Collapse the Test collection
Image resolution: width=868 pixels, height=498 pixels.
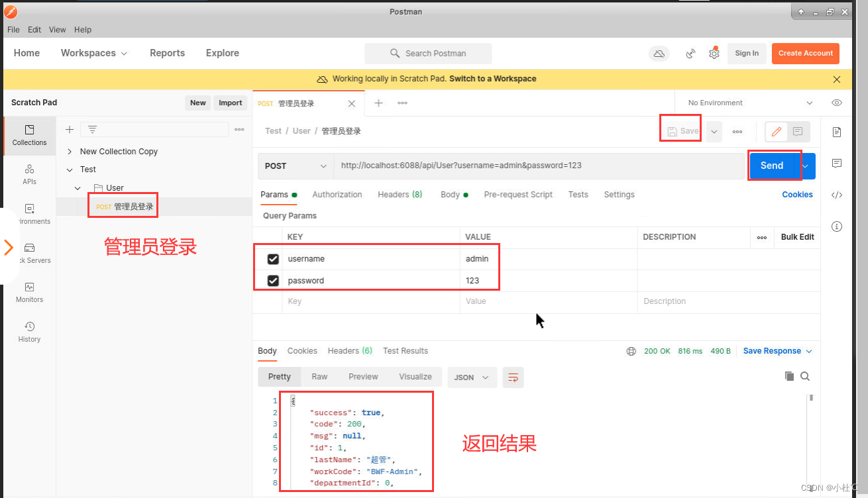(70, 170)
